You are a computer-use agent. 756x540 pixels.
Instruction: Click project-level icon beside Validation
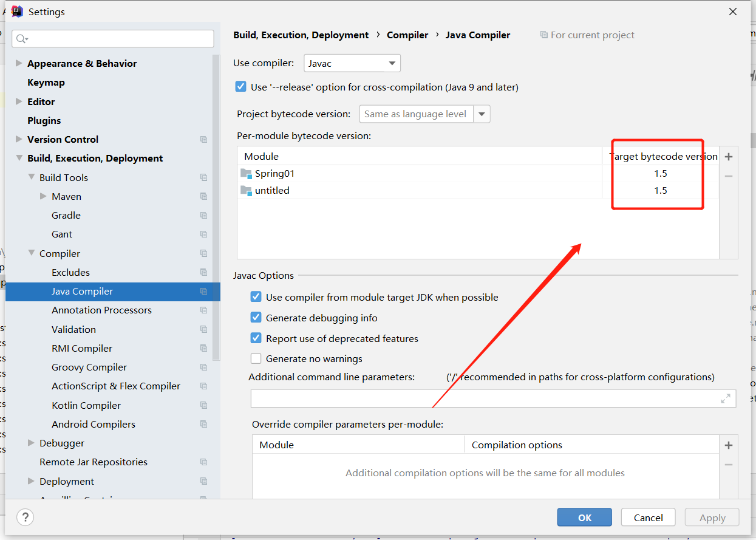pyautogui.click(x=204, y=329)
